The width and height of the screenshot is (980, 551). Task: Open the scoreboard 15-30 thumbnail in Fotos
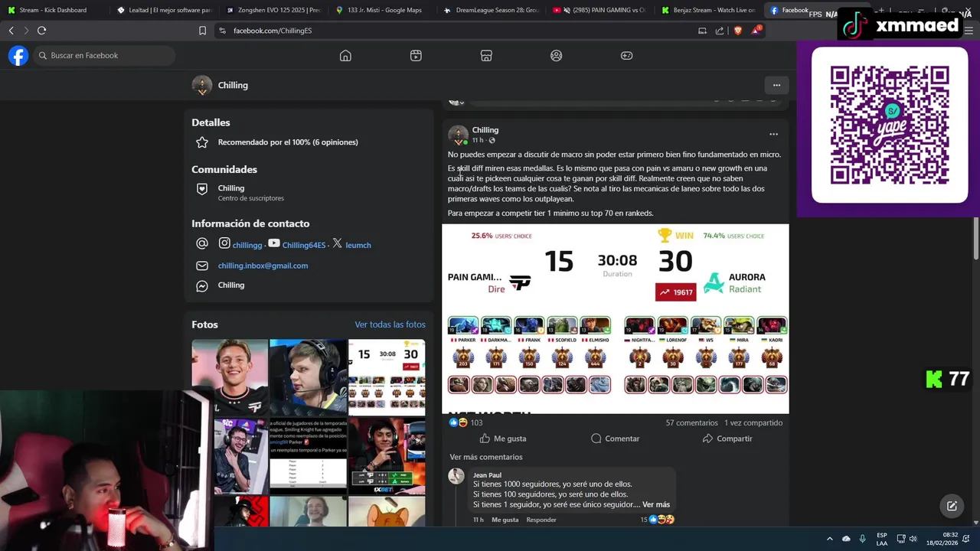tap(387, 377)
